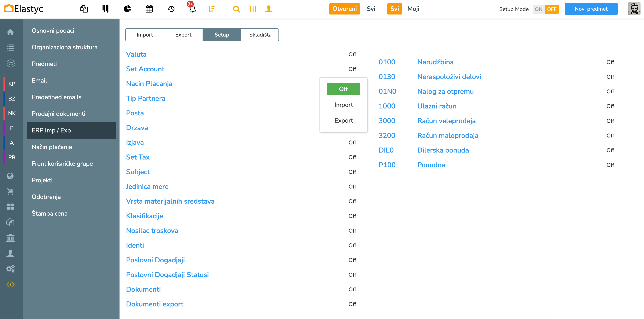Image resolution: width=644 pixels, height=319 pixels.
Task: Choose Export in the open dropdown
Action: [x=343, y=120]
